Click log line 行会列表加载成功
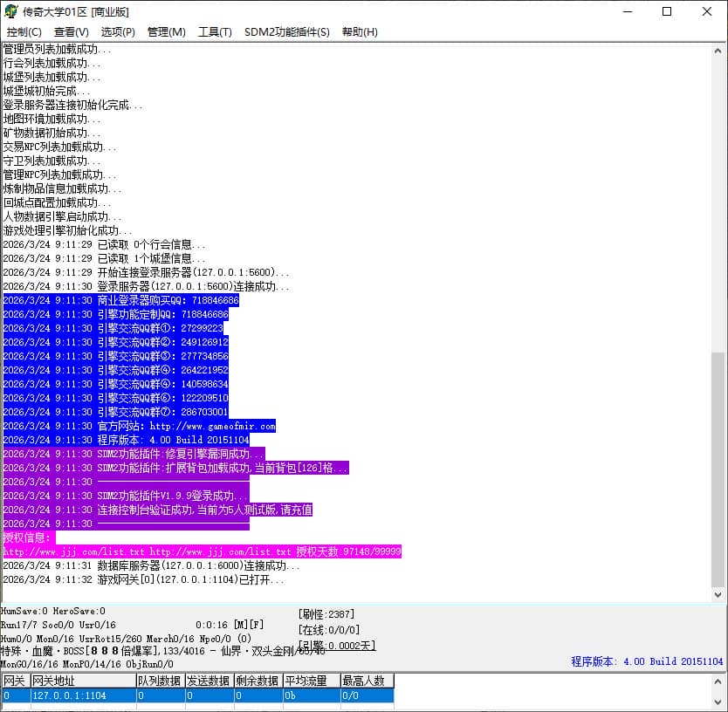 click(52, 63)
